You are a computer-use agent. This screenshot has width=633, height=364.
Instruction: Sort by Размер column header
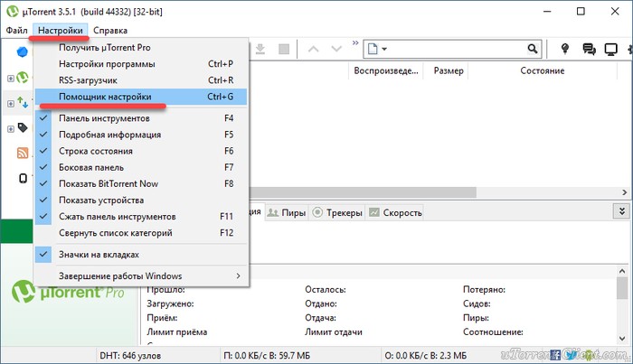pyautogui.click(x=449, y=71)
